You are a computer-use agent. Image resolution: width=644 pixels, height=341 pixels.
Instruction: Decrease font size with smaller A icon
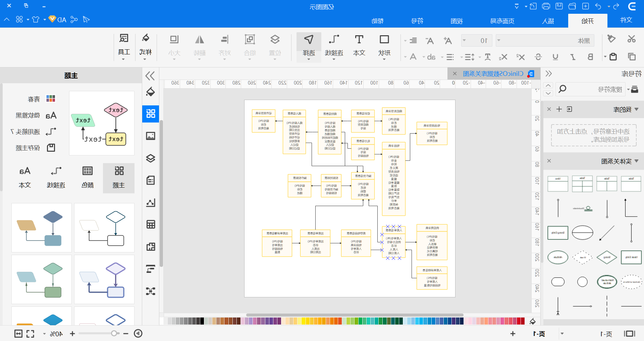429,41
